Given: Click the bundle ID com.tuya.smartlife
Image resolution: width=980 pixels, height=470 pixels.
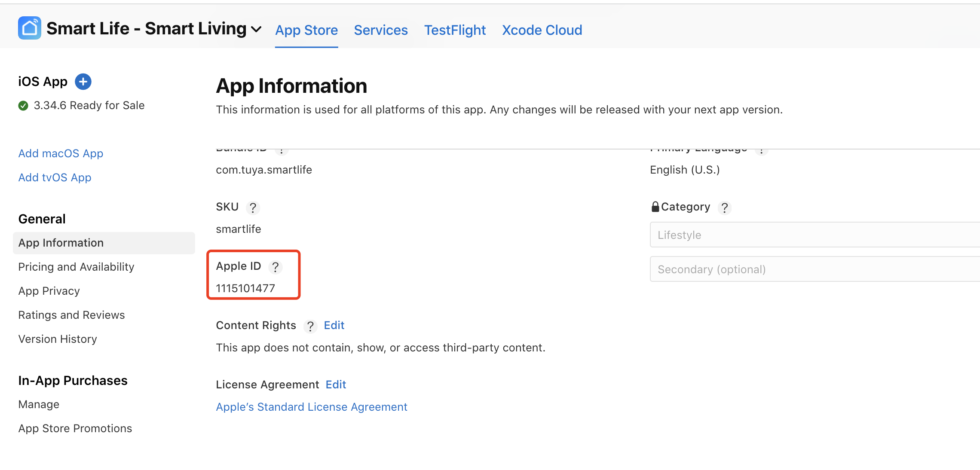Looking at the screenshot, I should pyautogui.click(x=264, y=170).
